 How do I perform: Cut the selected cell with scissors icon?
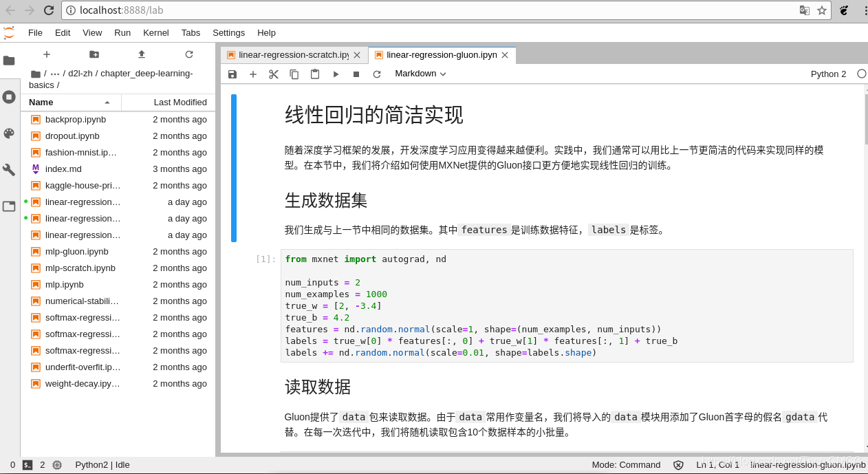click(x=274, y=74)
